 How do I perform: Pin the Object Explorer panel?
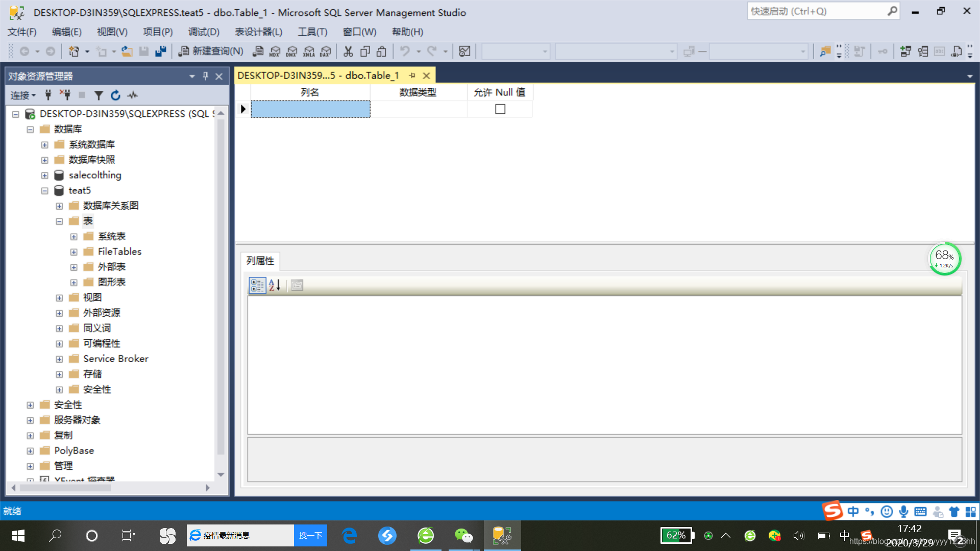205,76
